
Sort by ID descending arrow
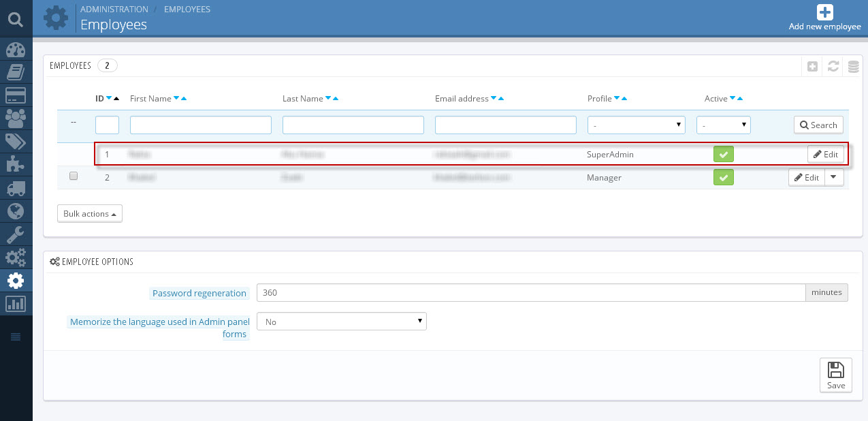[109, 99]
